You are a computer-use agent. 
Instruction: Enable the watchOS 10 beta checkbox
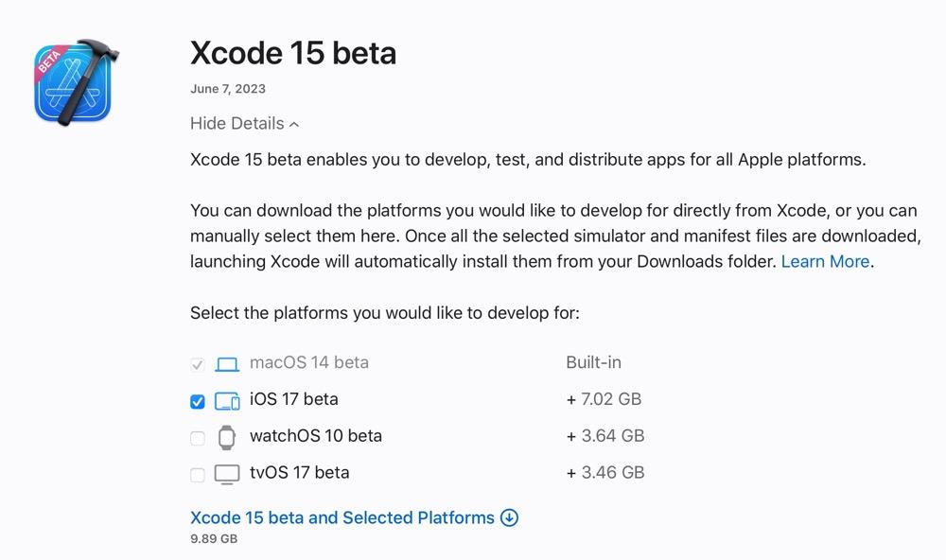198,436
